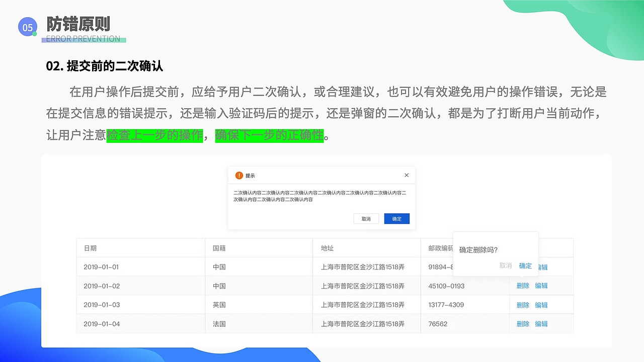Click the 确定删除吗? popover text

478,250
